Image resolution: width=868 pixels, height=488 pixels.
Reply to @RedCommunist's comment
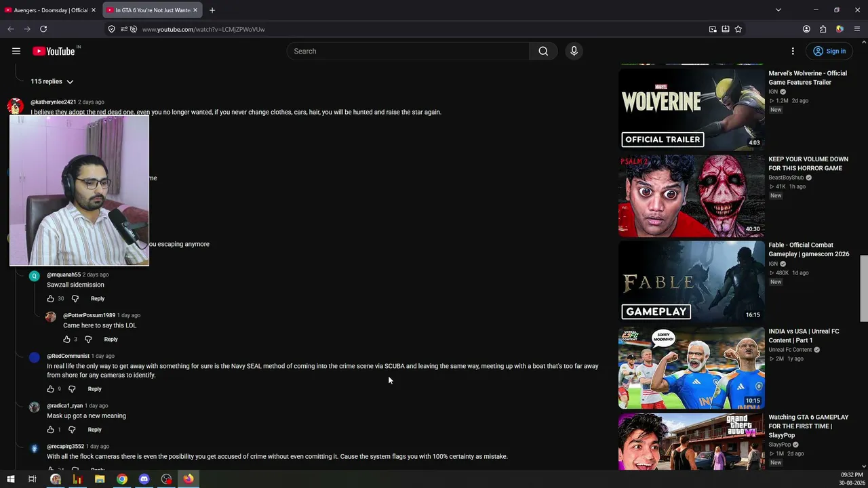click(x=94, y=389)
